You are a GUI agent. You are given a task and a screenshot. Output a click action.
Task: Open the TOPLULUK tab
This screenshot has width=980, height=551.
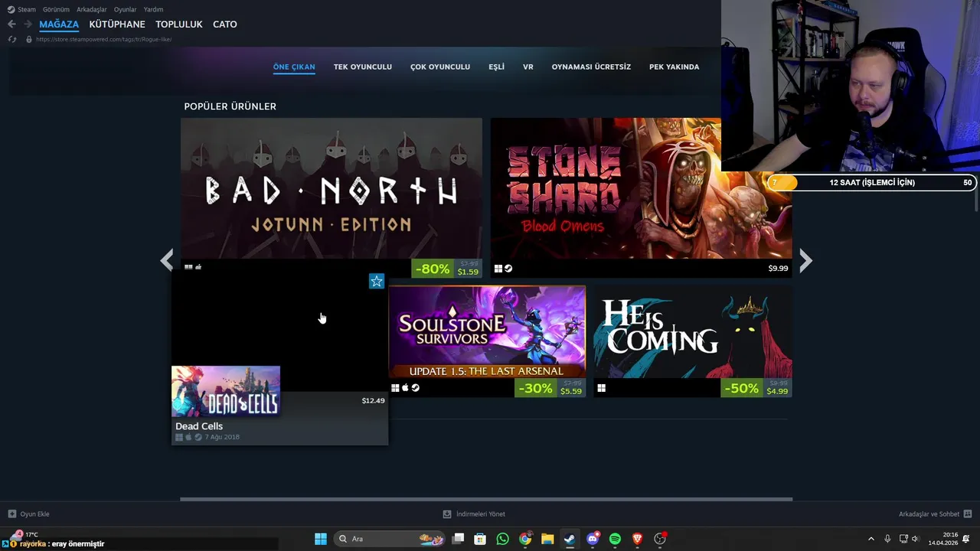click(x=179, y=24)
